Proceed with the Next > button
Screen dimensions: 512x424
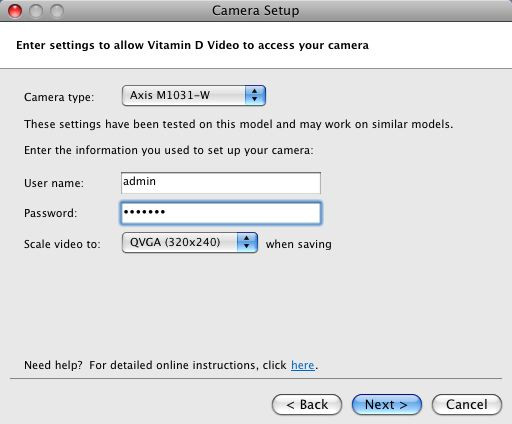[x=387, y=405]
